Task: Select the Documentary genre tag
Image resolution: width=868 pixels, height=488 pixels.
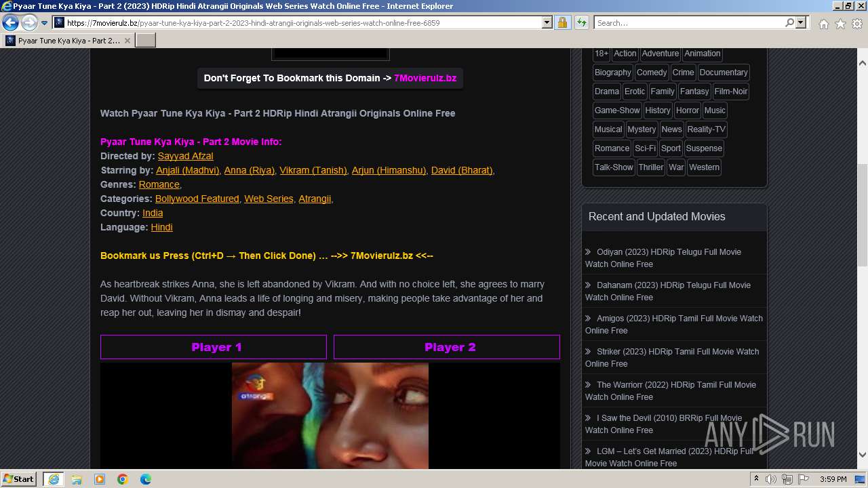Action: click(x=724, y=73)
